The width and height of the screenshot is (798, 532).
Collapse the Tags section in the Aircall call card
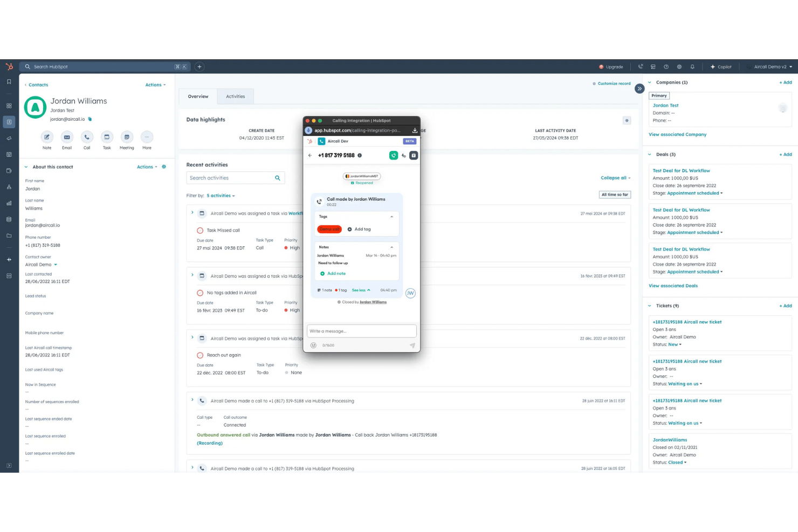coord(391,217)
